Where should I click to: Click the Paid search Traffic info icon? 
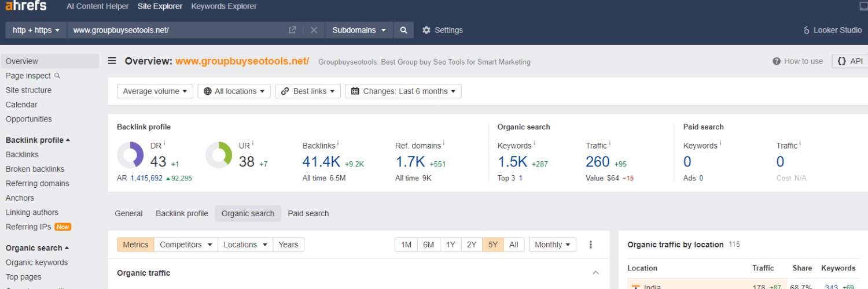pyautogui.click(x=801, y=143)
